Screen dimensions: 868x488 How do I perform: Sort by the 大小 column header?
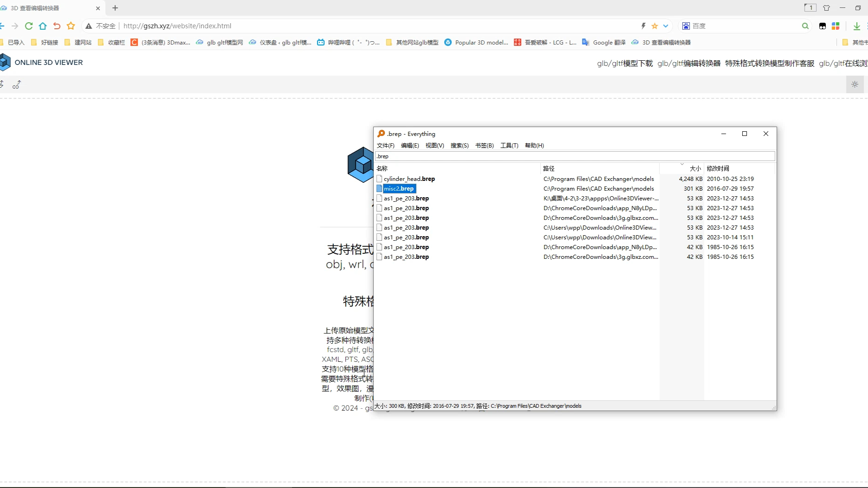[682, 168]
